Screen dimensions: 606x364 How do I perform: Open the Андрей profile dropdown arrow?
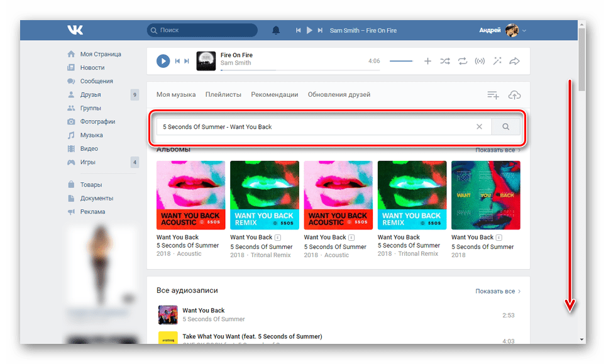point(524,31)
